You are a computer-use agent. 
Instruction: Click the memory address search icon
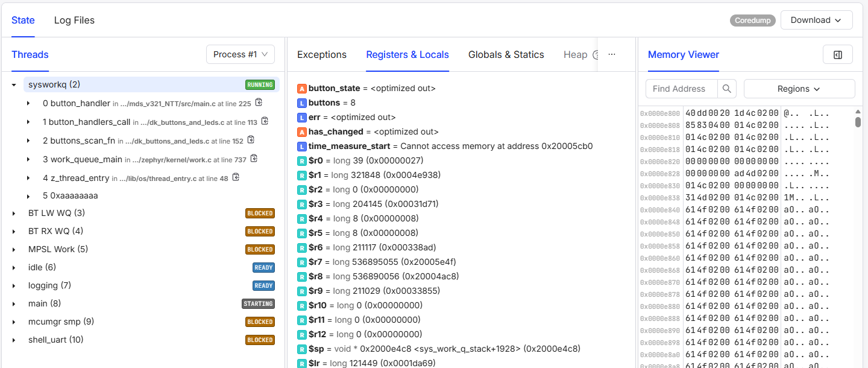[727, 89]
